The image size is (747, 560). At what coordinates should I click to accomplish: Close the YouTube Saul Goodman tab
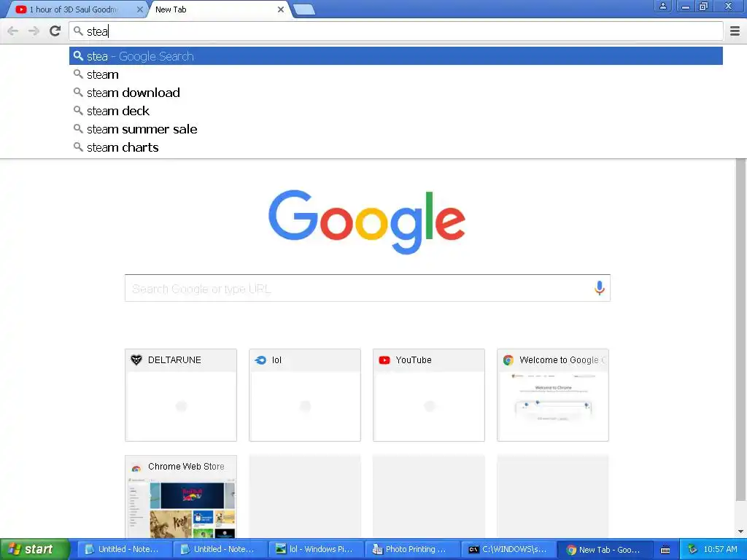pos(139,9)
